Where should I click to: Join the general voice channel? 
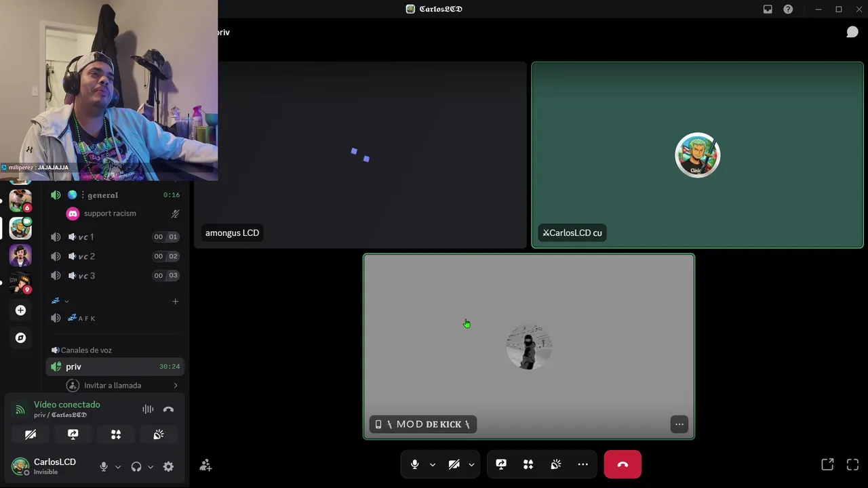(115, 195)
